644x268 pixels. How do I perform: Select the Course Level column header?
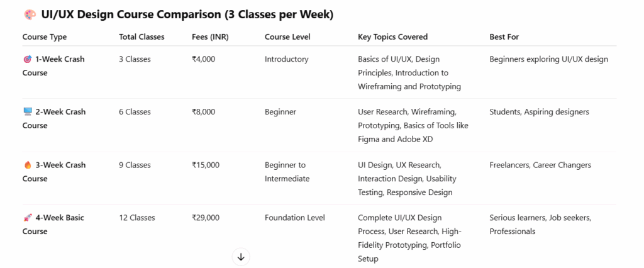pyautogui.click(x=288, y=37)
